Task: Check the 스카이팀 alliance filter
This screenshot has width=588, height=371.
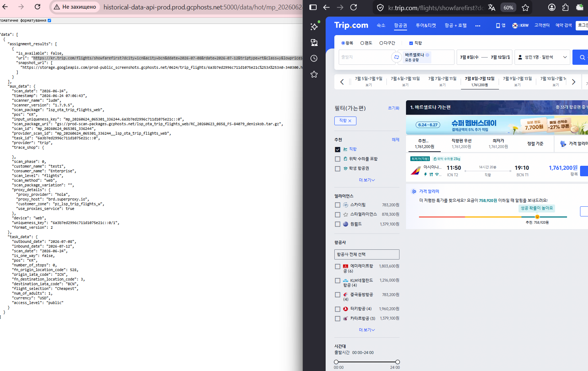Action: click(x=338, y=205)
